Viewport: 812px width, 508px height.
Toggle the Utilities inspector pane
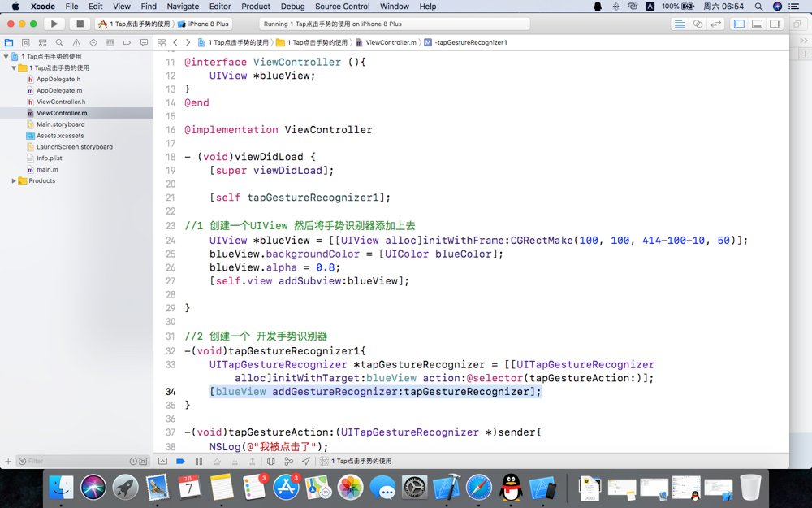pyautogui.click(x=775, y=24)
